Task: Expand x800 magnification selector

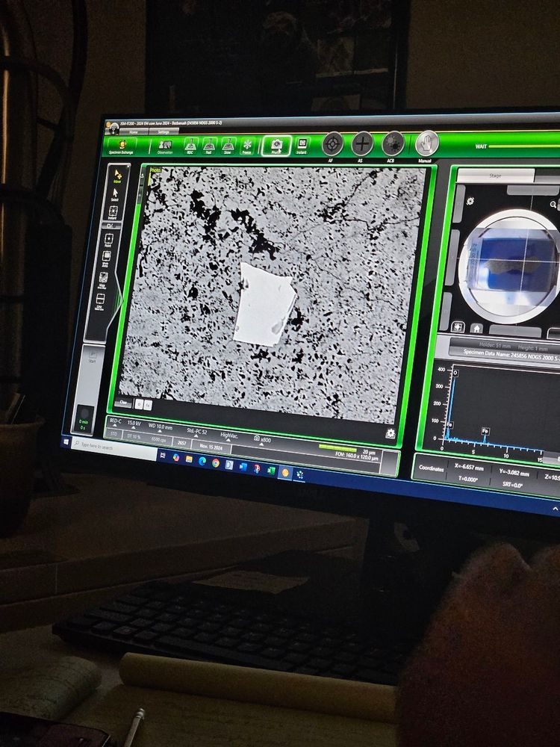Action: [262, 440]
